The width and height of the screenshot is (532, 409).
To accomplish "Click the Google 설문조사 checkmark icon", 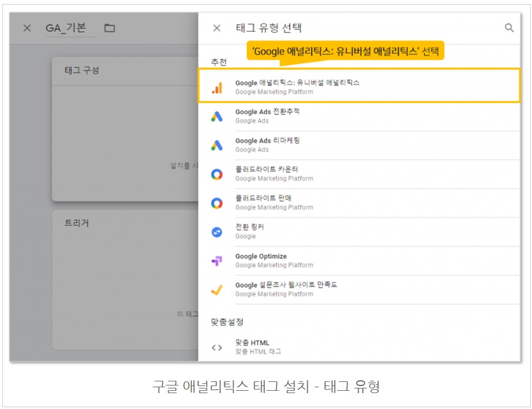I will [217, 290].
